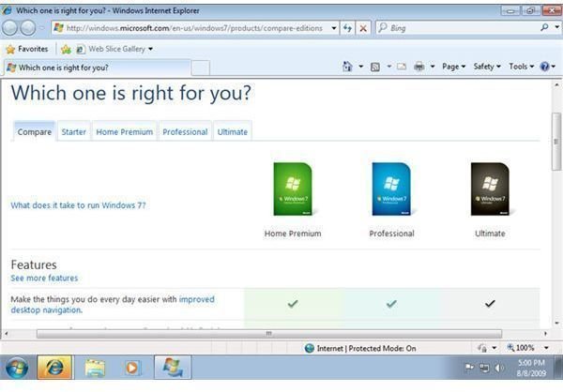Expand Web Slice Gallery dropdown arrow
Screen dimensions: 563x392
(x=150, y=49)
